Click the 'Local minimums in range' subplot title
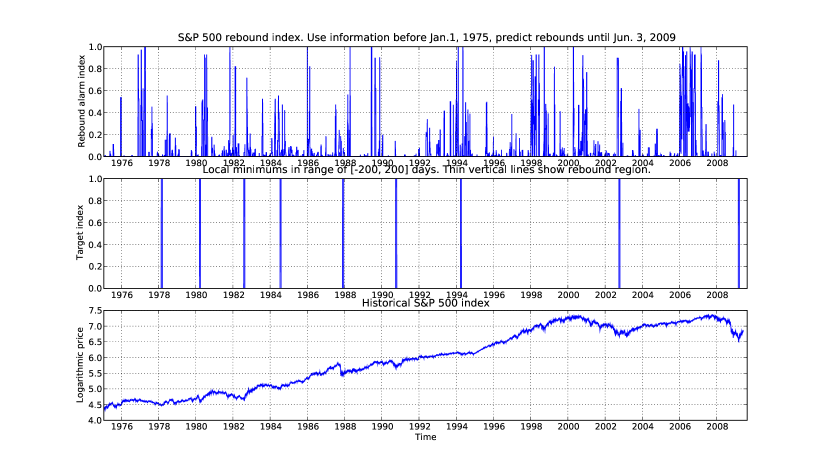Viewport: 830px width, 467px height. coord(427,170)
